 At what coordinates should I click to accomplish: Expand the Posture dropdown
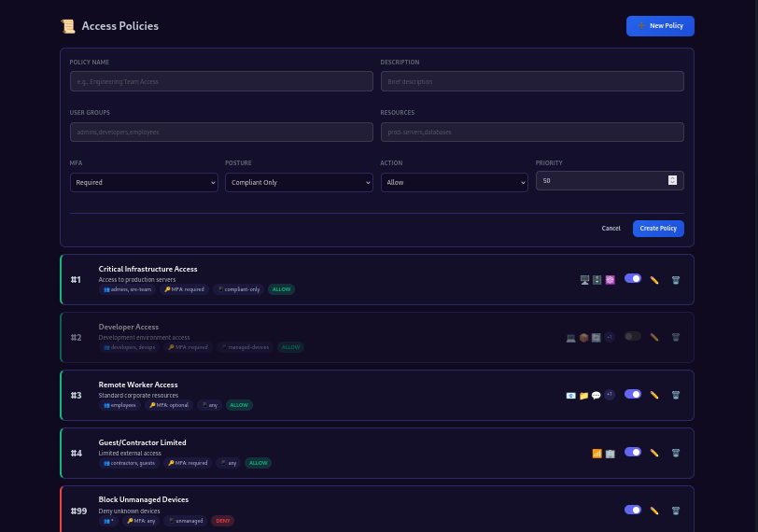click(x=299, y=182)
